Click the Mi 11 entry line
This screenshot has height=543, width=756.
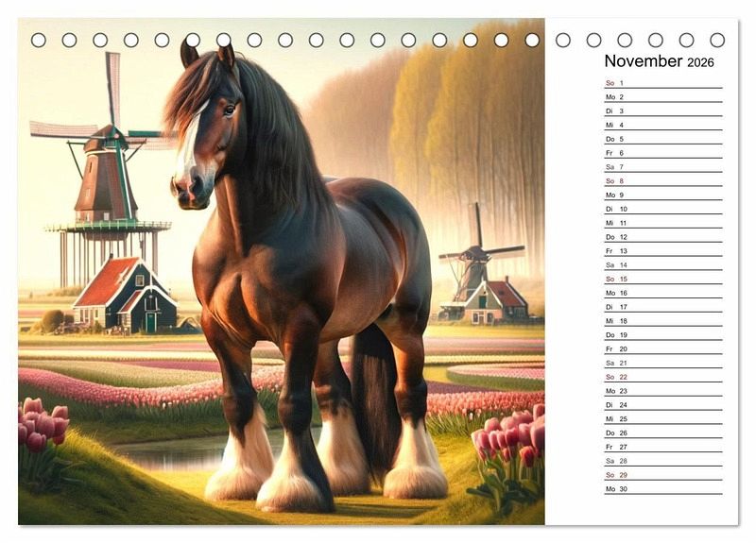(x=663, y=223)
